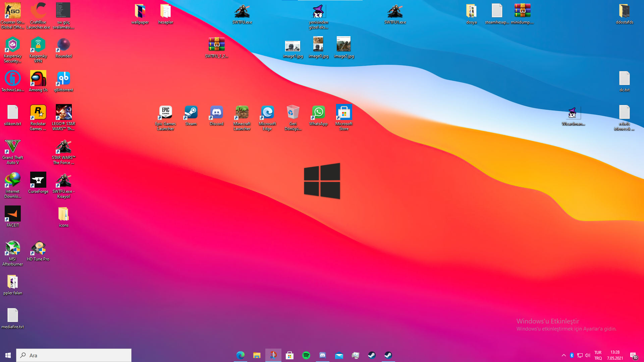This screenshot has height=362, width=644.
Task: Select the ppler falan folder
Action: pos(13,284)
